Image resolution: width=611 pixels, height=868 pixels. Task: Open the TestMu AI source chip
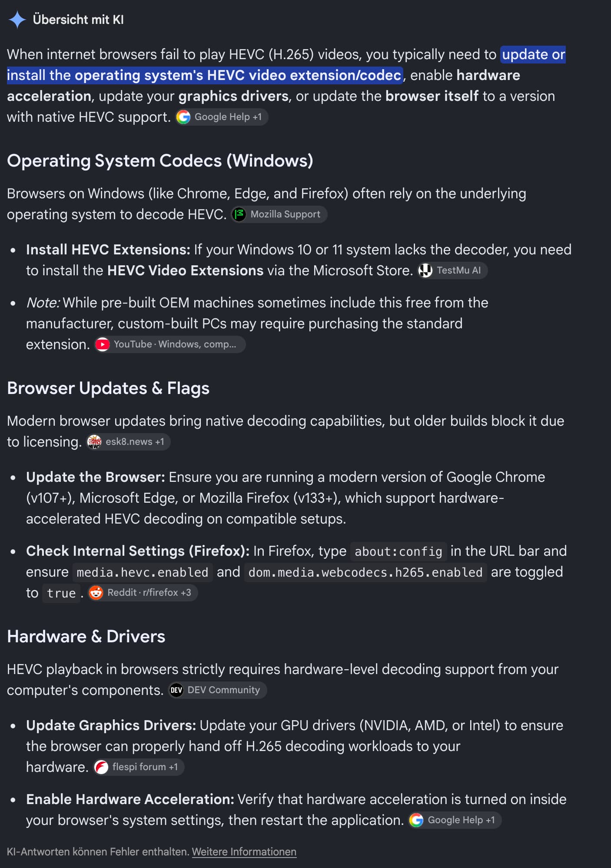coord(452,270)
